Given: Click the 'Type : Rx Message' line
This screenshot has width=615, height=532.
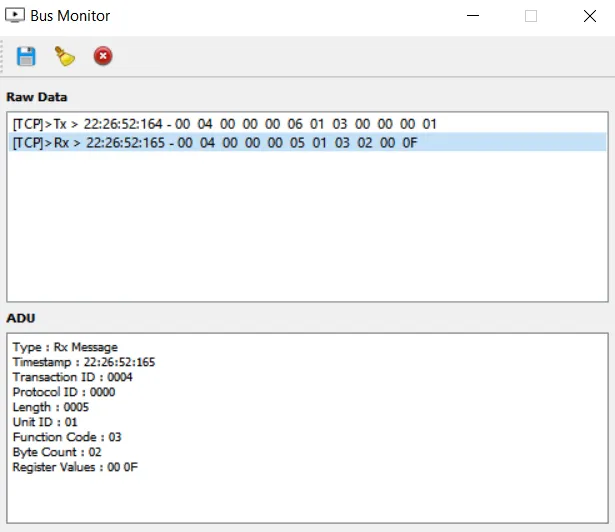Looking at the screenshot, I should coord(65,347).
